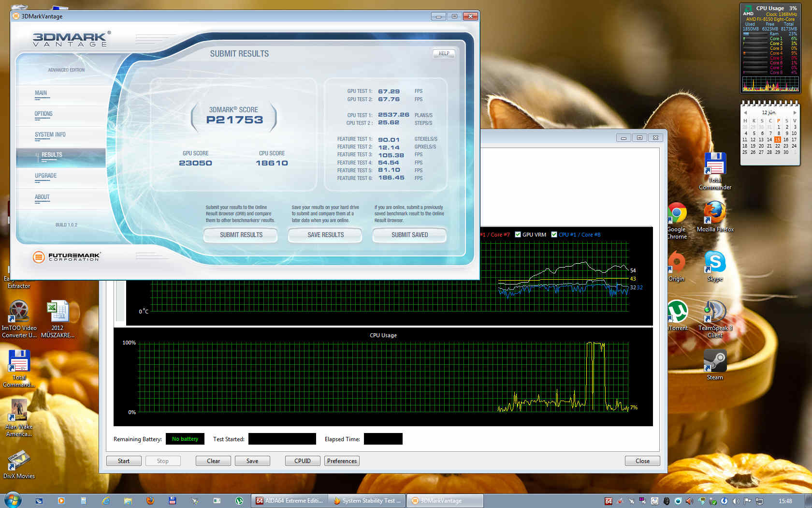Toggle the GPU VRM checkbox in the graph legend
The height and width of the screenshot is (508, 812).
(x=518, y=235)
